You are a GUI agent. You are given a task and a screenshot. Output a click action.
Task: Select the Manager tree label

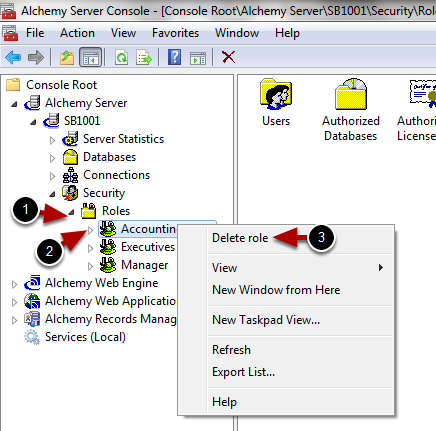145,265
